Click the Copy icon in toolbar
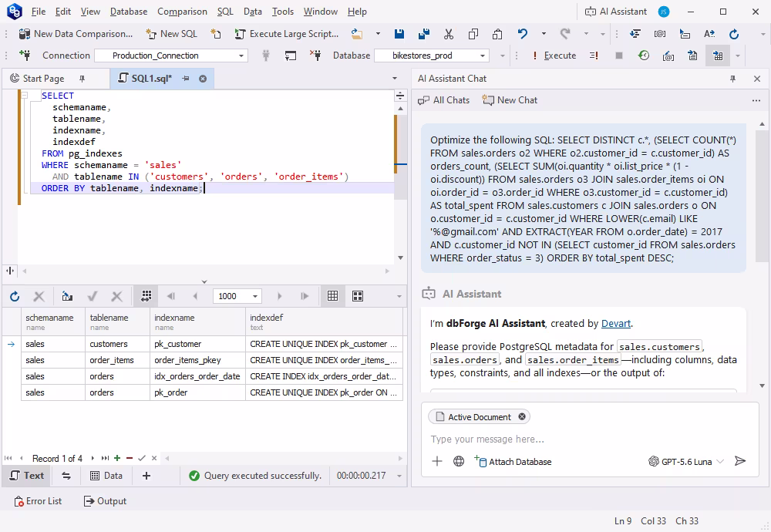 (473, 34)
